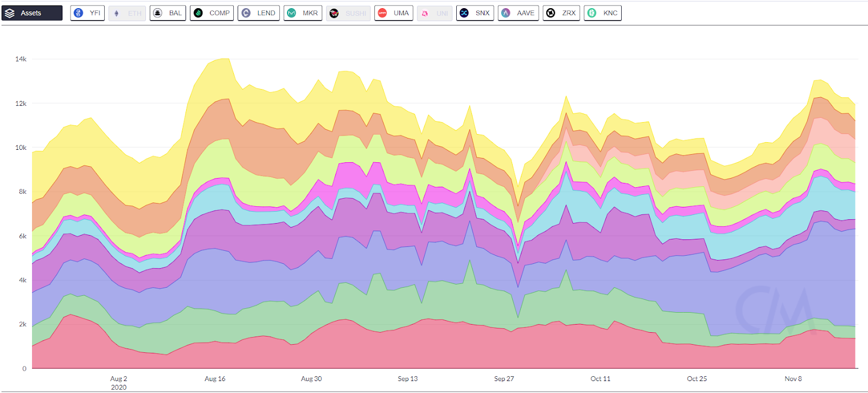Click the Aug 16 x-axis label
This screenshot has height=393, width=868.
(215, 379)
